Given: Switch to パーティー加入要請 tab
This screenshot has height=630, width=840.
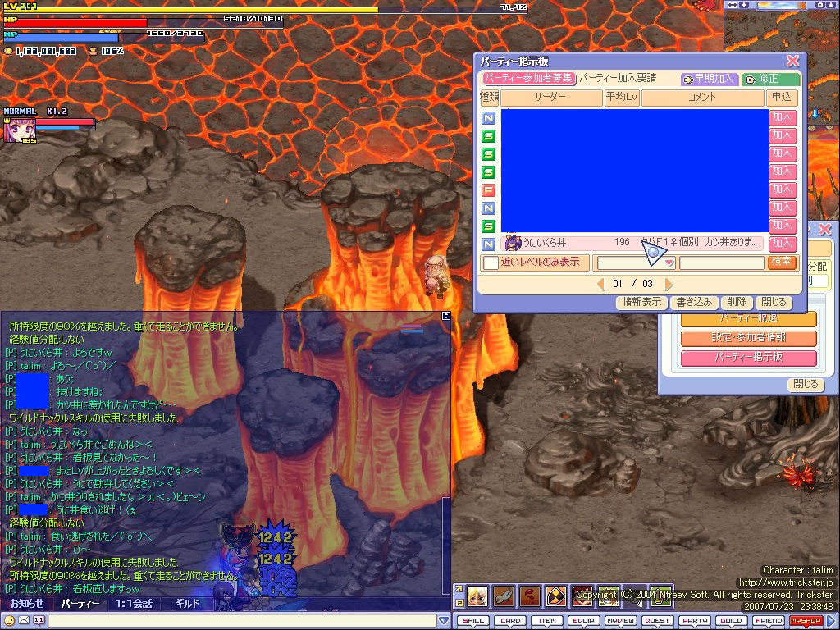Looking at the screenshot, I should [x=618, y=78].
